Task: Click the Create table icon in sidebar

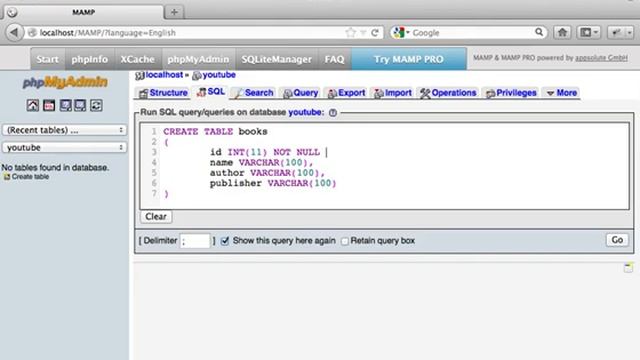Action: point(7,177)
